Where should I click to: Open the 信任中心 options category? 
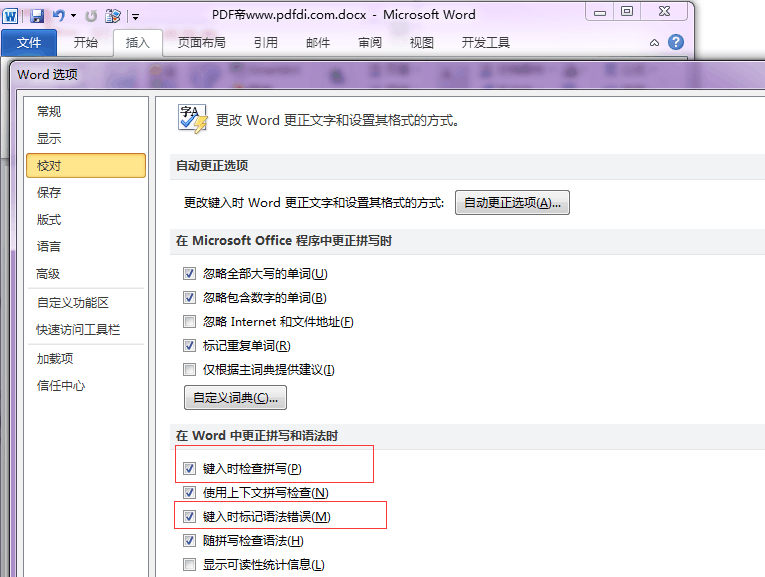point(86,386)
